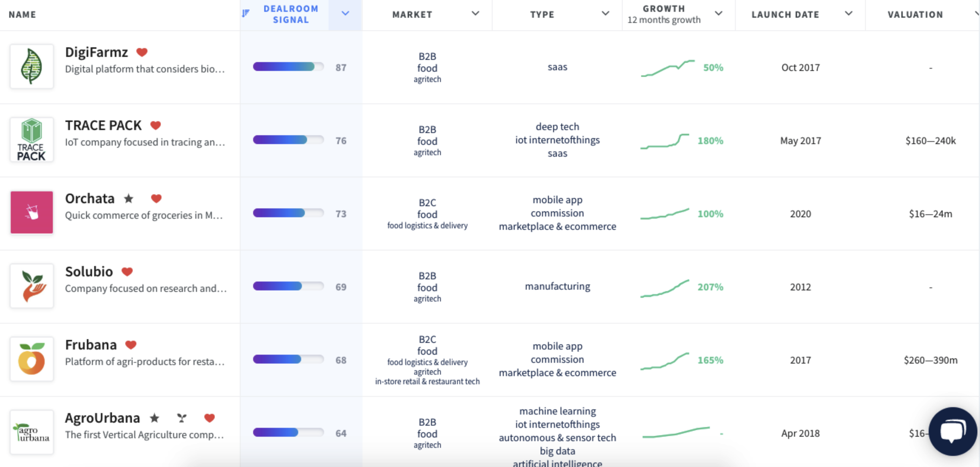Open the TRACE PACK logo thumbnail
980x467 pixels.
coord(31,140)
